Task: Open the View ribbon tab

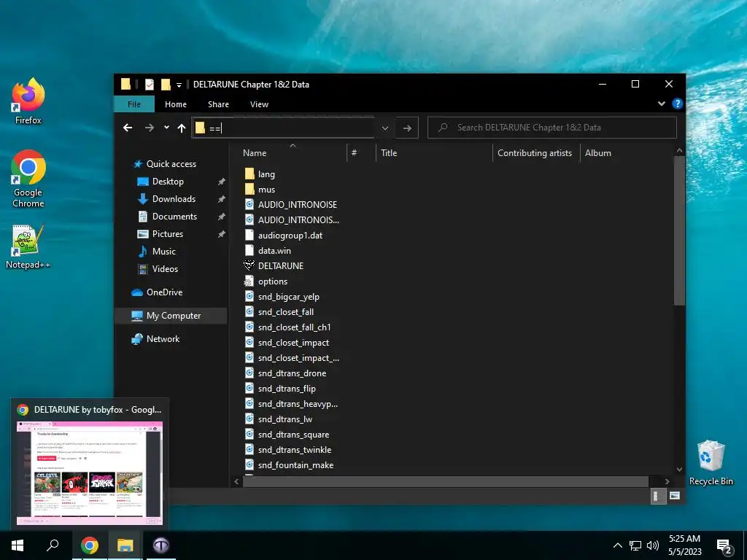Action: tap(259, 104)
